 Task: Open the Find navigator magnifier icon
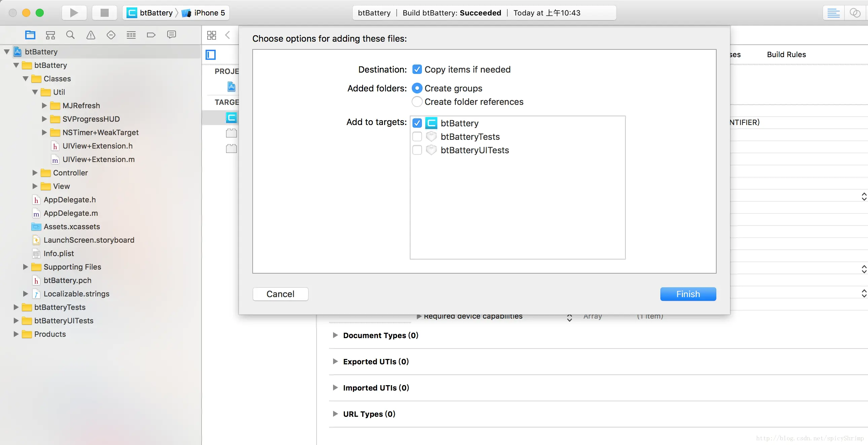tap(70, 35)
